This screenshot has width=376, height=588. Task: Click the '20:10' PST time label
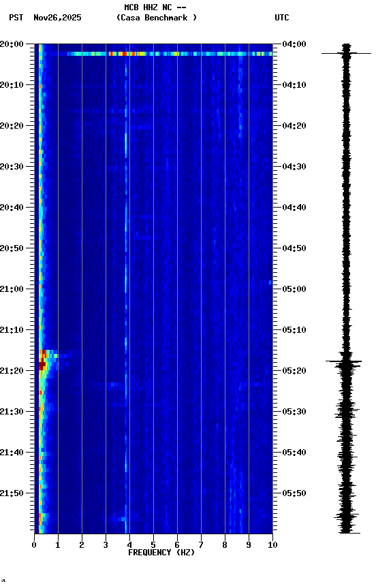(x=12, y=85)
